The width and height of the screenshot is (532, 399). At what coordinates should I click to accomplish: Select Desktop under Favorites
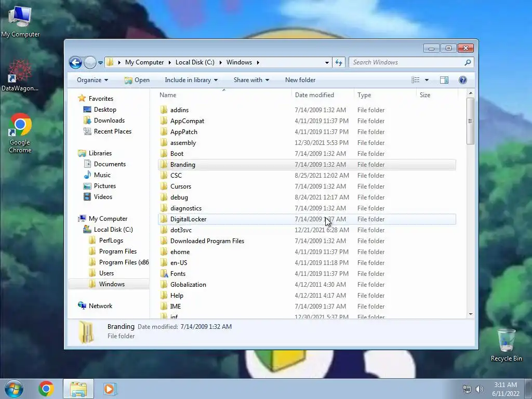click(105, 110)
